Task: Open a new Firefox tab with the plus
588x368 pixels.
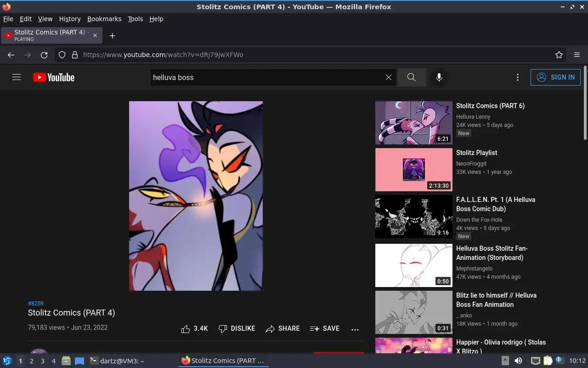Action: [112, 35]
